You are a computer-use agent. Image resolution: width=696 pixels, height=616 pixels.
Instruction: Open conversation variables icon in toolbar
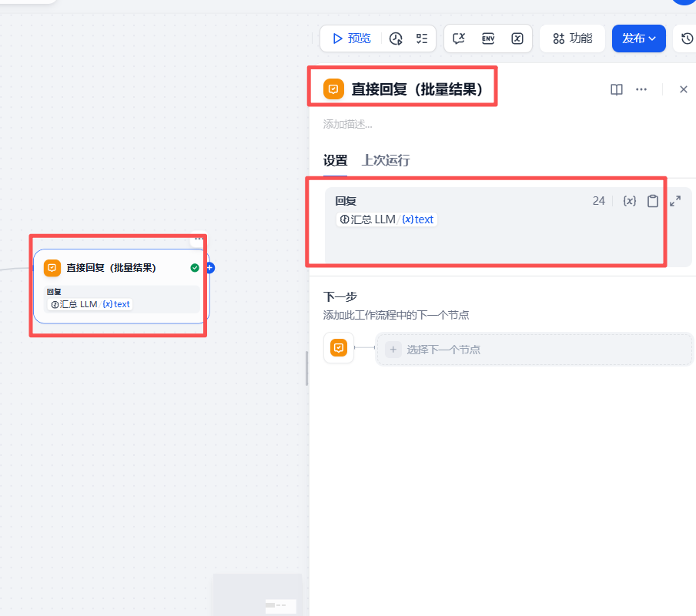pos(459,38)
